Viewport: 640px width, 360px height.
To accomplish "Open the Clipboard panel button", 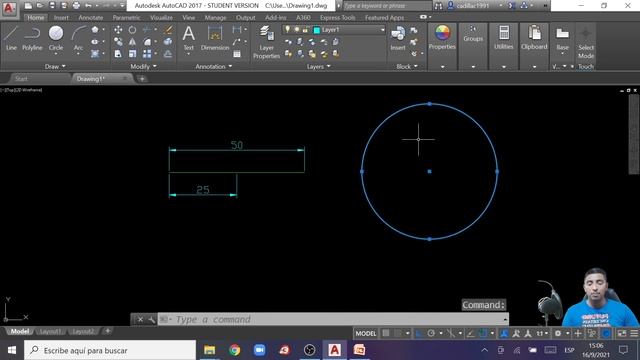I will click(534, 37).
